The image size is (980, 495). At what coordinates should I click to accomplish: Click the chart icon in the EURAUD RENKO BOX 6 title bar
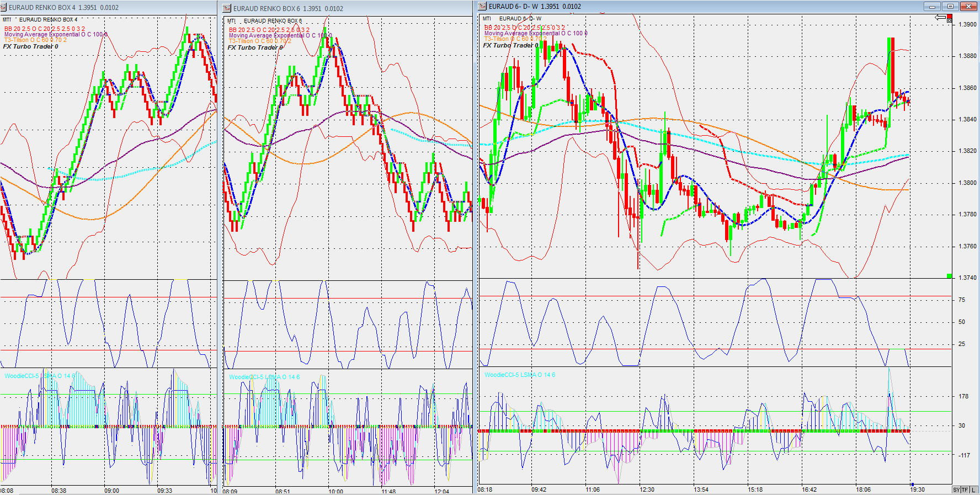[227, 8]
